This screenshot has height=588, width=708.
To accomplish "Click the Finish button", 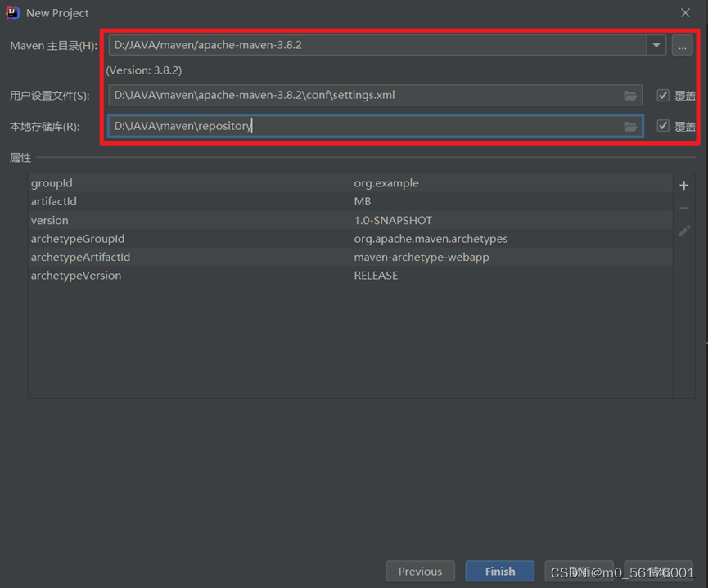I will tap(499, 571).
